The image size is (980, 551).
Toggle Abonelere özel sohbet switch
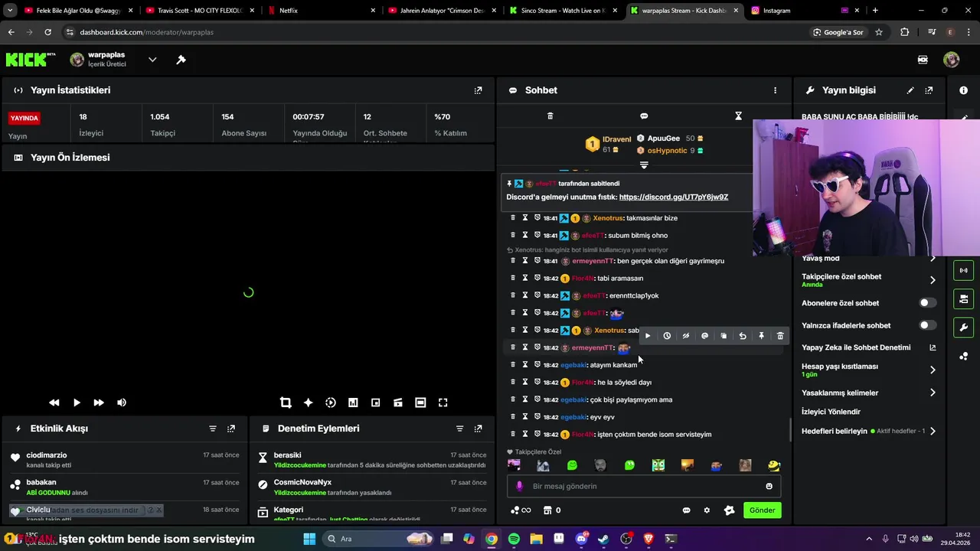[926, 303]
